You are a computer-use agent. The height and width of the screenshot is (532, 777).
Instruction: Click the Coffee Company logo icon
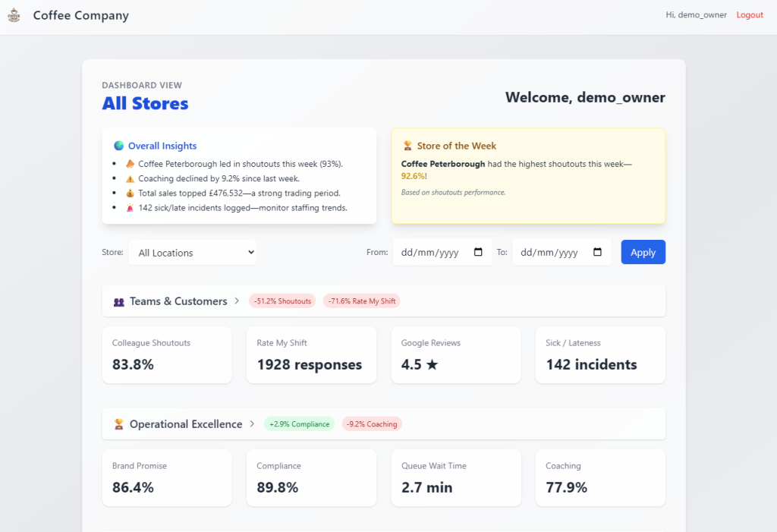[14, 15]
